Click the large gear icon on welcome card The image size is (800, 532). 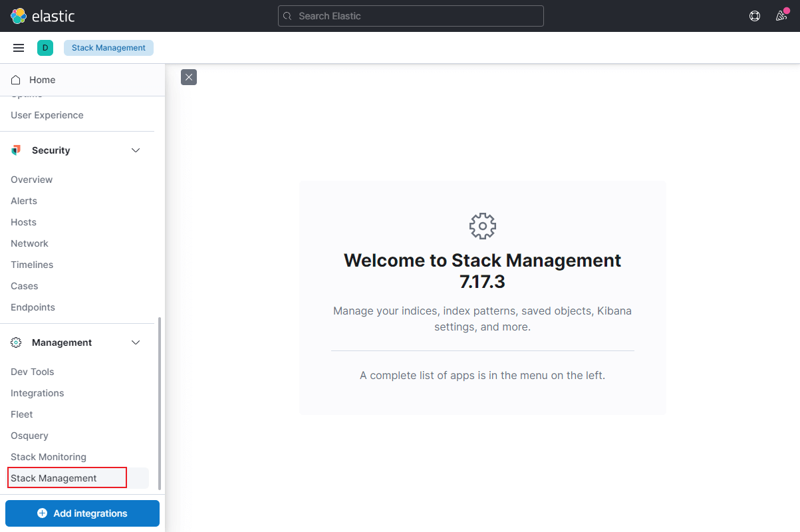click(483, 226)
